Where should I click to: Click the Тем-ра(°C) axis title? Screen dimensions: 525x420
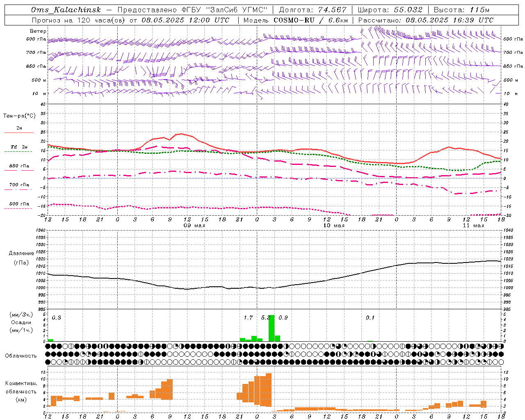click(x=19, y=116)
